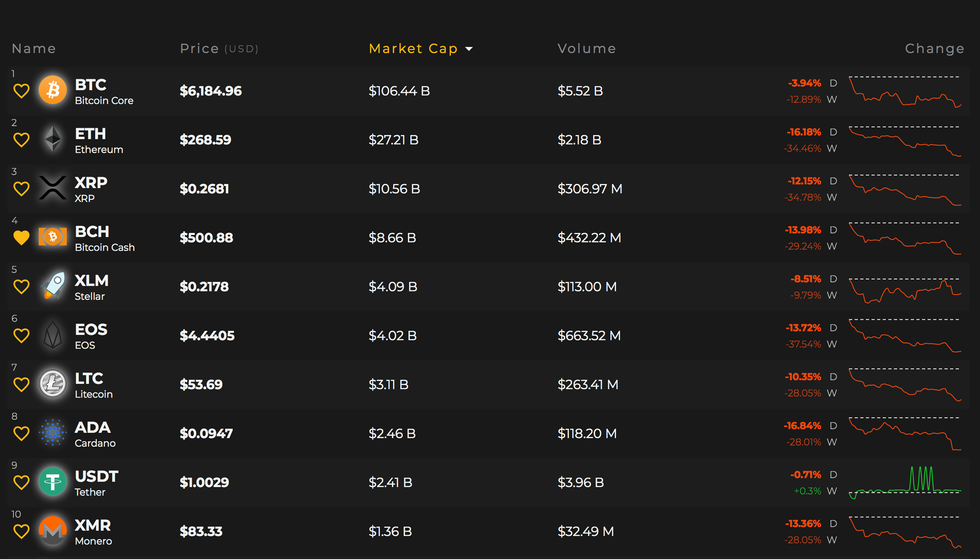Open the ADA Cardano coin name link
Screen dimensions: 980x559
tap(93, 427)
